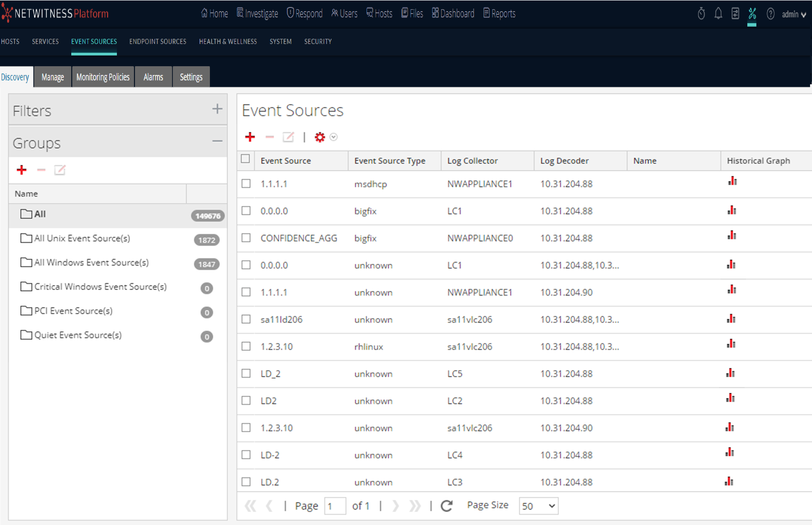Open the stopwatch jobs icon in header

(701, 14)
